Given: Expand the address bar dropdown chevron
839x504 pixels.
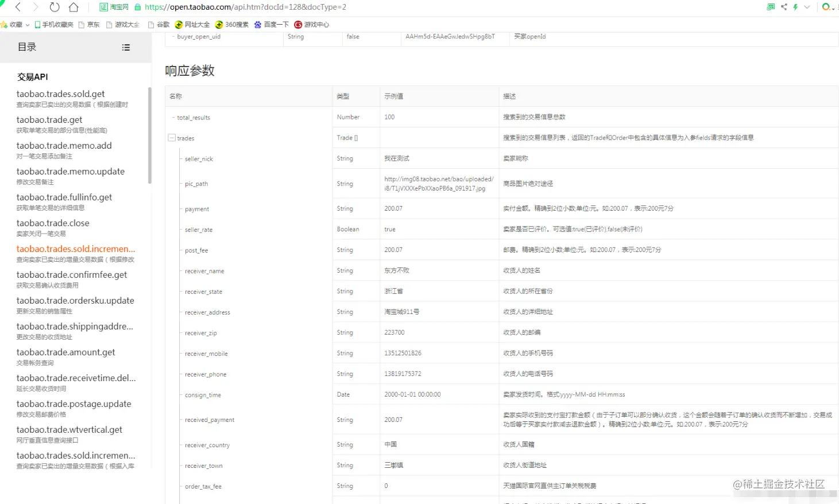Looking at the screenshot, I should pyautogui.click(x=807, y=7).
